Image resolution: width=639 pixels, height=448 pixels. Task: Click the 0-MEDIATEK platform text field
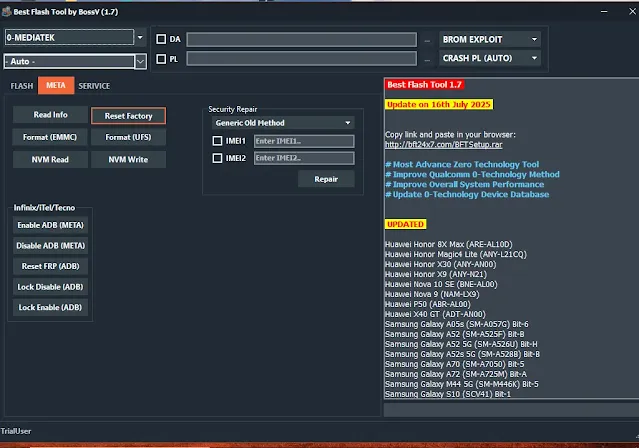pyautogui.click(x=70, y=38)
